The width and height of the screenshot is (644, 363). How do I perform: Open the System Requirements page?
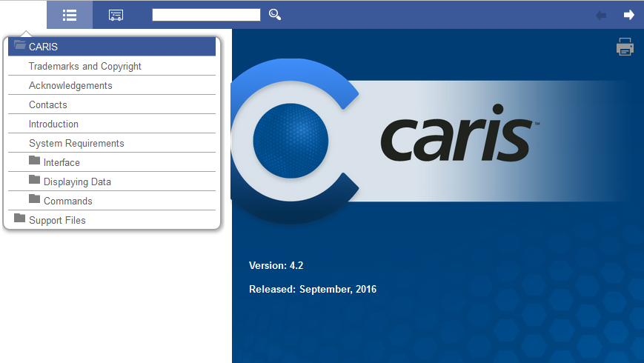[x=76, y=143]
